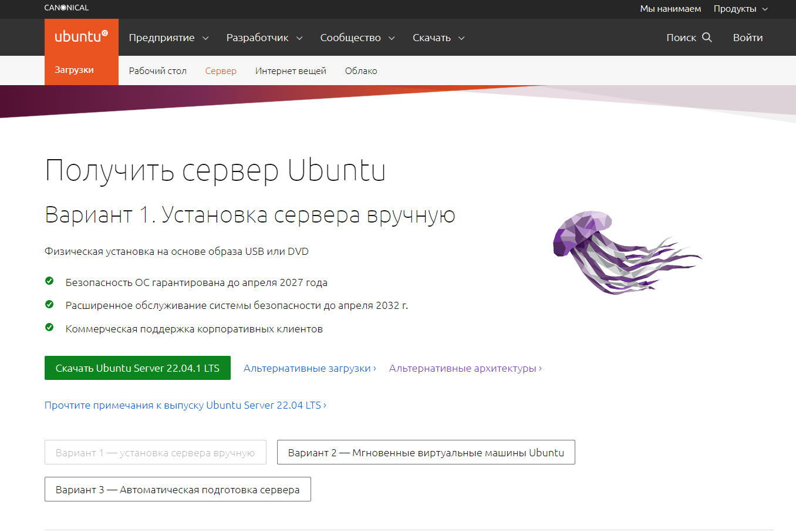Switch to the Рабочий стол tab

click(158, 71)
